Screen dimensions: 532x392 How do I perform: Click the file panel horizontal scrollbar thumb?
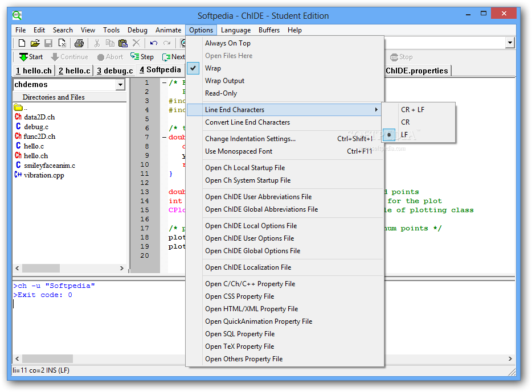(41, 268)
